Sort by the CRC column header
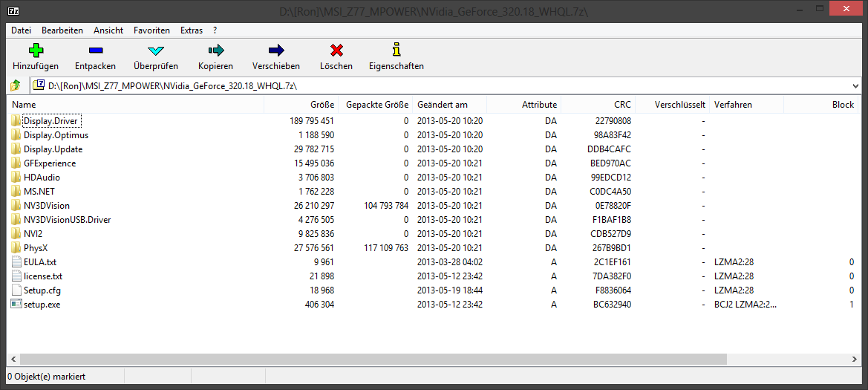Viewport: 868px width, 390px height. pyautogui.click(x=598, y=104)
